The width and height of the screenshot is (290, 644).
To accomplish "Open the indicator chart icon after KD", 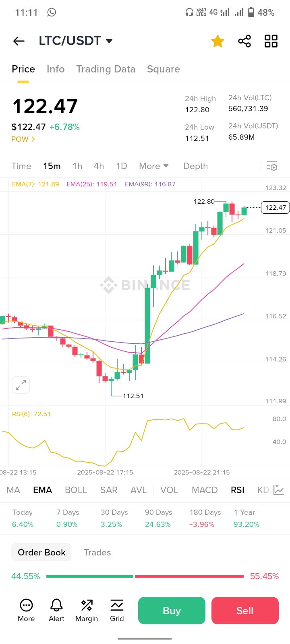I will pos(279,490).
